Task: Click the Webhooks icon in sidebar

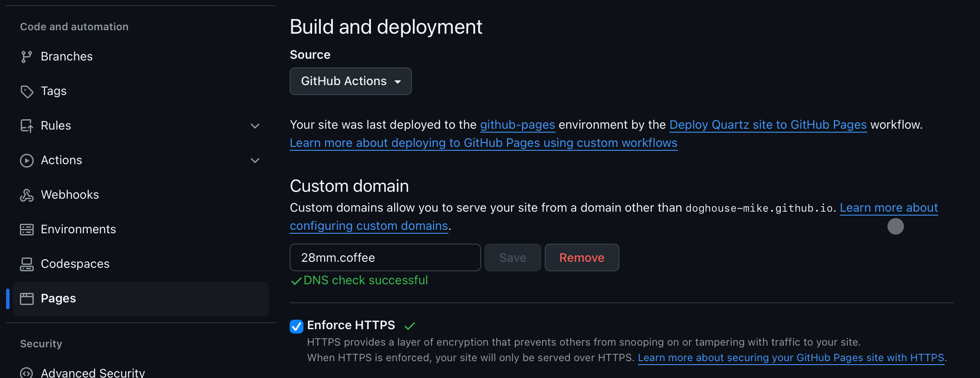Action: click(x=26, y=195)
